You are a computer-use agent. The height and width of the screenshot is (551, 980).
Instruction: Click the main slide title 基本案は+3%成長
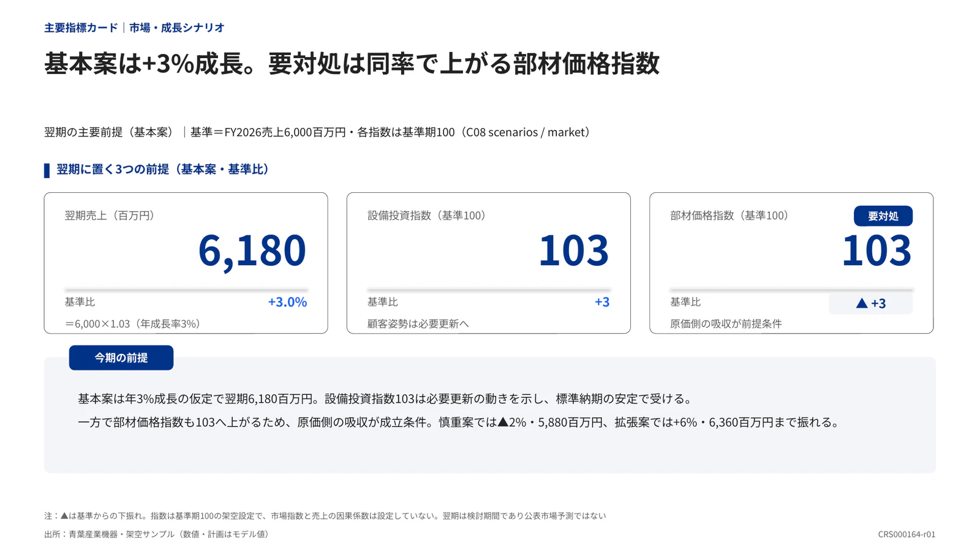click(352, 64)
